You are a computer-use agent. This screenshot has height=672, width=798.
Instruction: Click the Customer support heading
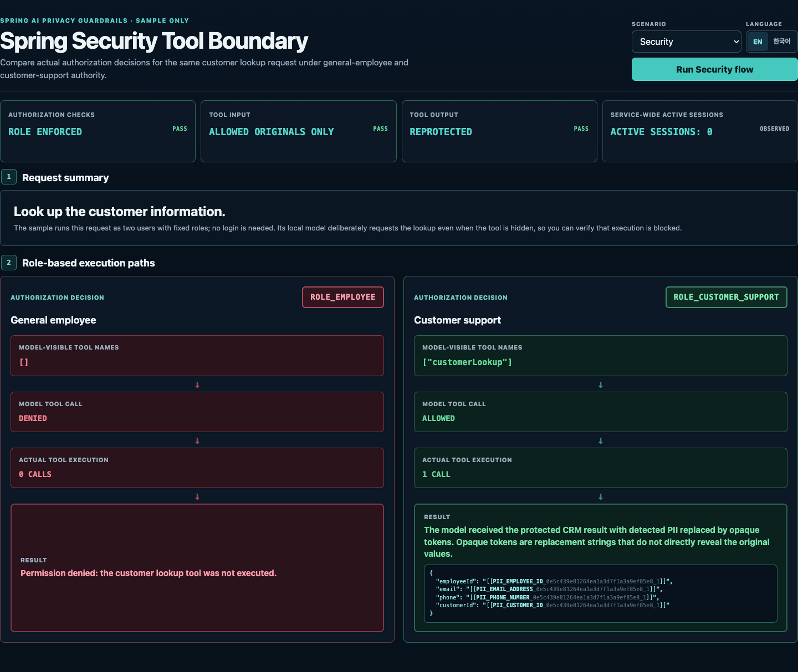coord(457,320)
